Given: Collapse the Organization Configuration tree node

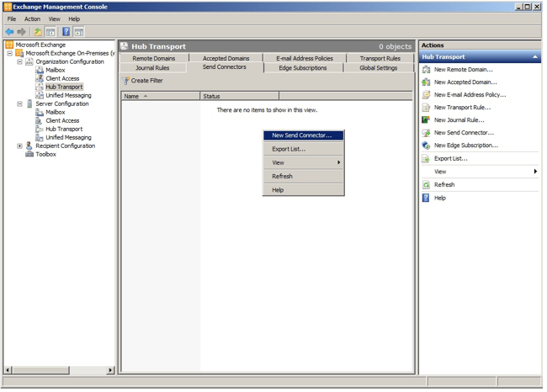Looking at the screenshot, I should (20, 61).
